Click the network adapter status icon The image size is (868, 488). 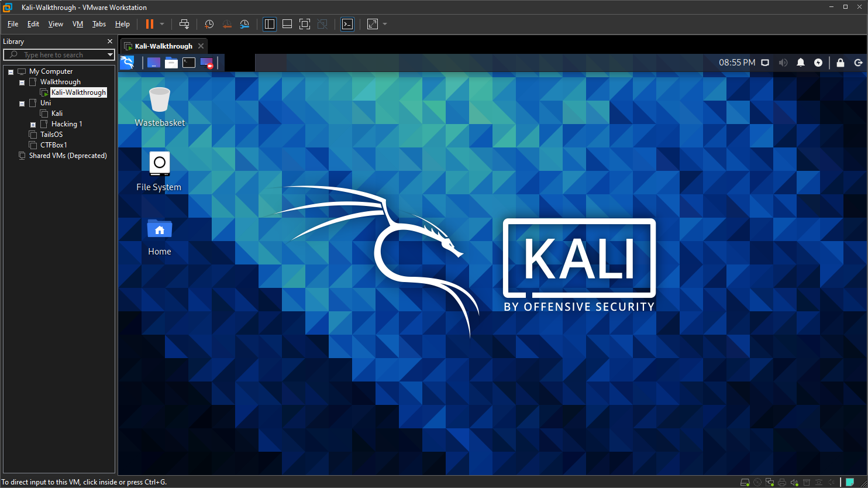(x=770, y=483)
